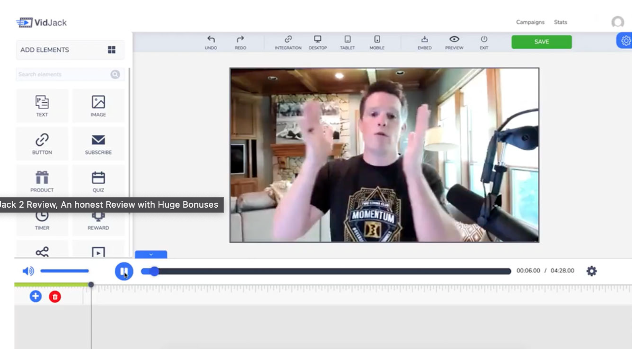Open the Stats page
Viewport: 644px width, 357px height.
tap(560, 22)
